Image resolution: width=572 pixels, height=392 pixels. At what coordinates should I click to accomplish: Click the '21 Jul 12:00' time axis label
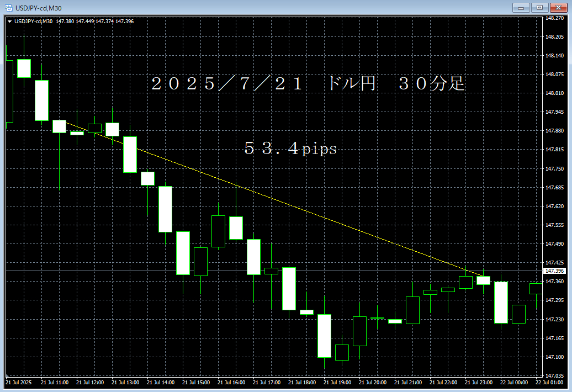tap(90, 383)
